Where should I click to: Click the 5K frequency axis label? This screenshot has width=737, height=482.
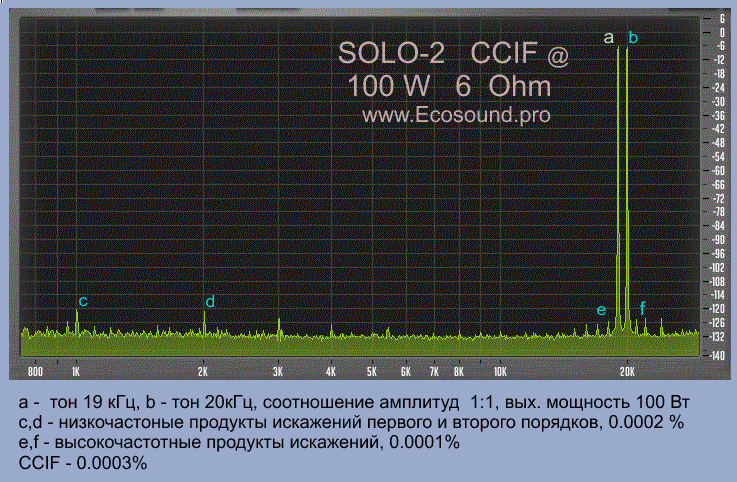click(372, 372)
